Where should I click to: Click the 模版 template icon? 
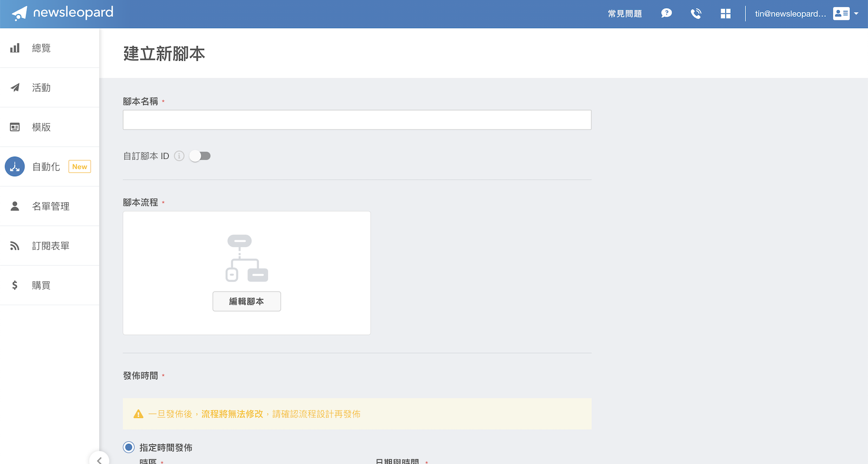(15, 127)
